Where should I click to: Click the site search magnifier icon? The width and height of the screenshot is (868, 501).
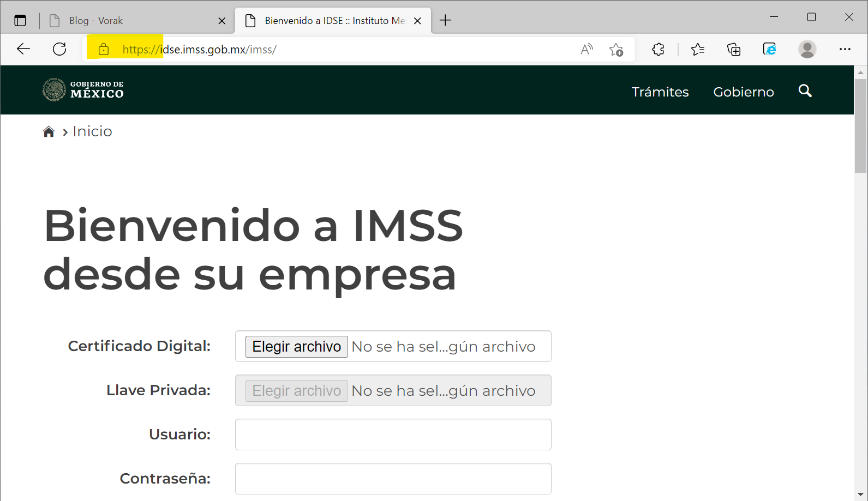pyautogui.click(x=805, y=91)
